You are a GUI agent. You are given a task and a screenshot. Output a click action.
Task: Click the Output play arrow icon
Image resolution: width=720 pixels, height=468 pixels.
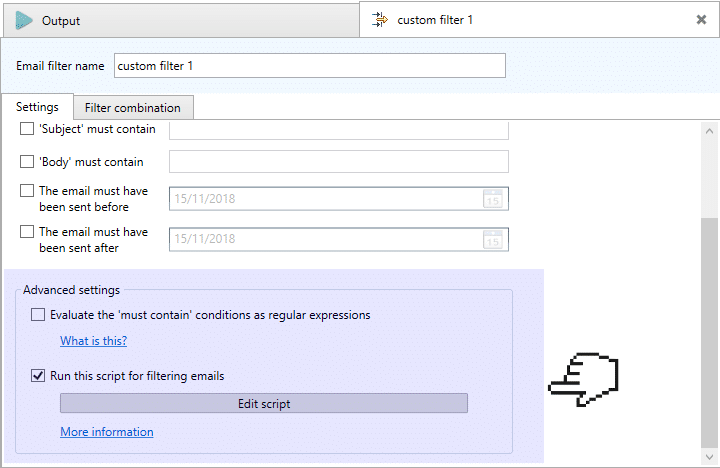click(x=23, y=21)
